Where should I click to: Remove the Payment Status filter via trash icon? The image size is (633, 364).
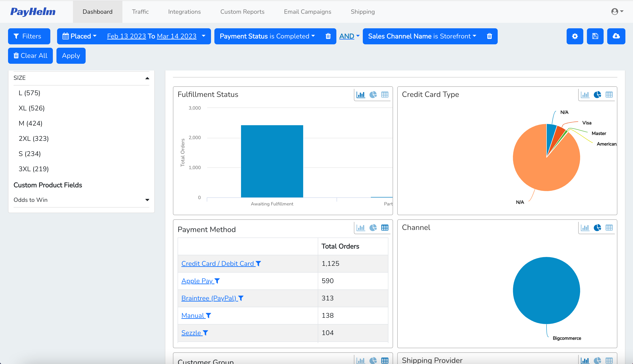coord(328,36)
